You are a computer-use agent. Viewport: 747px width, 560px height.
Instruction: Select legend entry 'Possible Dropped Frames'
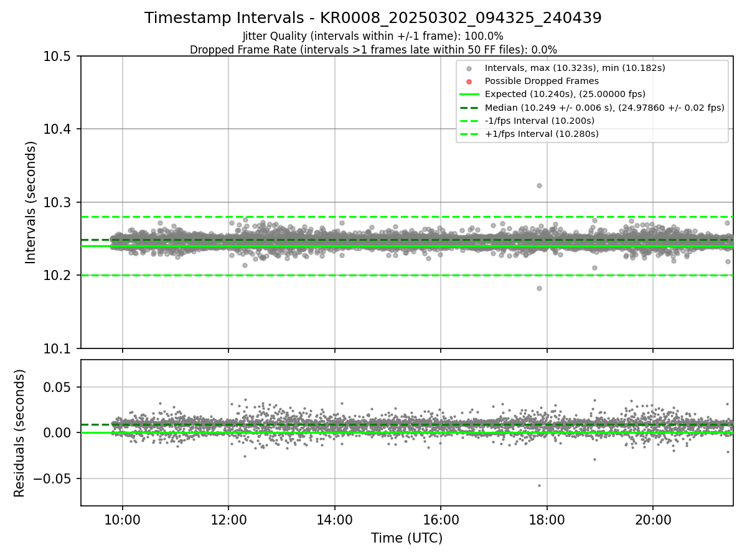pyautogui.click(x=542, y=81)
